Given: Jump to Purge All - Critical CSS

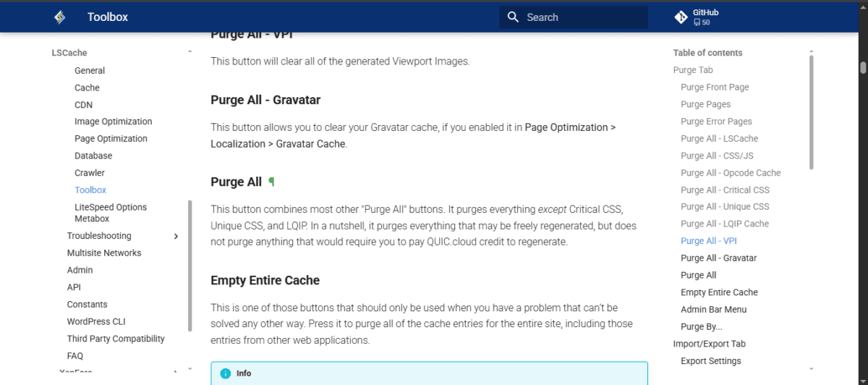Looking at the screenshot, I should pyautogui.click(x=725, y=190).
